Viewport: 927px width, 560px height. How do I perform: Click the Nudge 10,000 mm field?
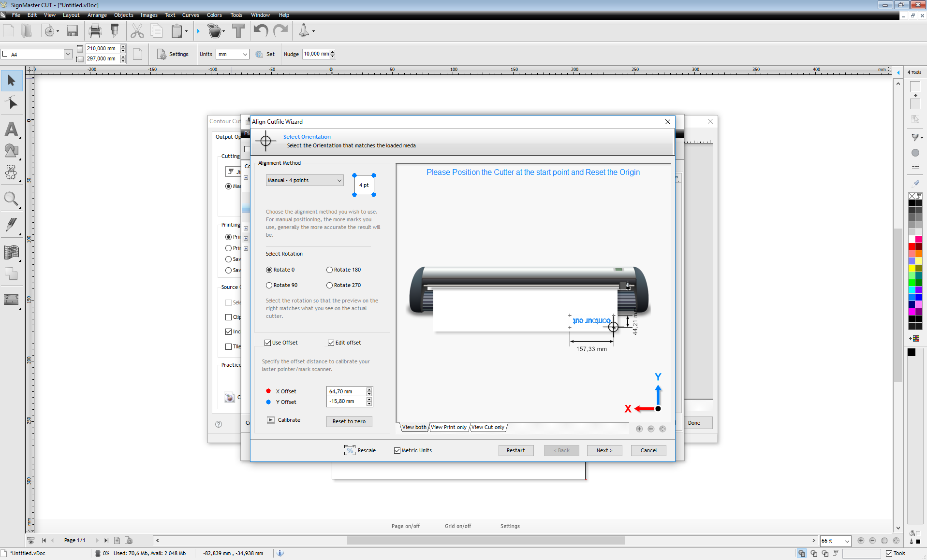(316, 54)
